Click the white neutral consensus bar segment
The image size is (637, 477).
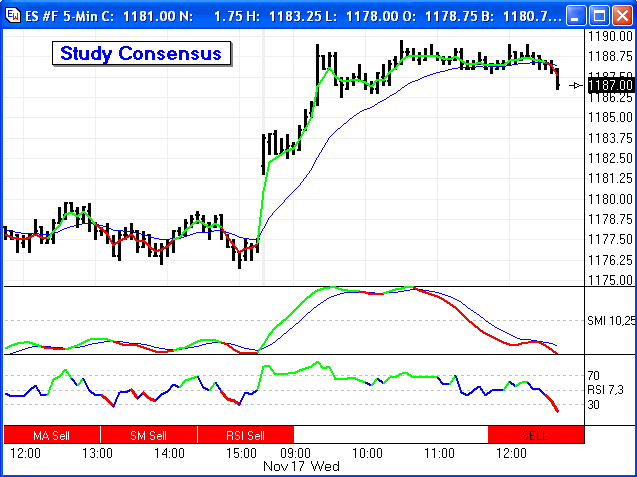pos(390,435)
